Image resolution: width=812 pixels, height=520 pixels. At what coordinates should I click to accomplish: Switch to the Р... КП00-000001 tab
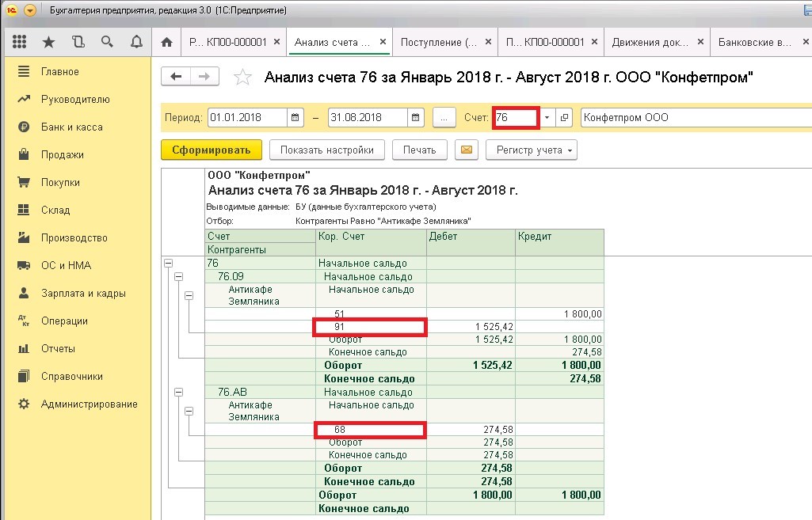[228, 43]
